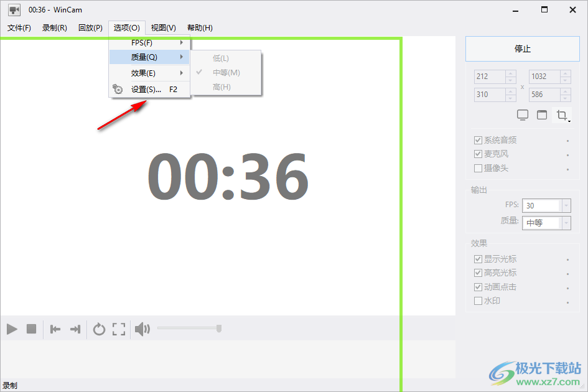The height and width of the screenshot is (392, 588).
Task: Select window capture mode icon
Action: click(x=542, y=114)
